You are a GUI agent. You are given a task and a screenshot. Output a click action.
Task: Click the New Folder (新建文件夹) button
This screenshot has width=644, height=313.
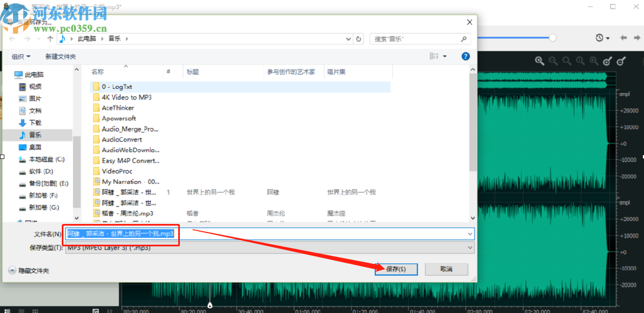point(61,56)
